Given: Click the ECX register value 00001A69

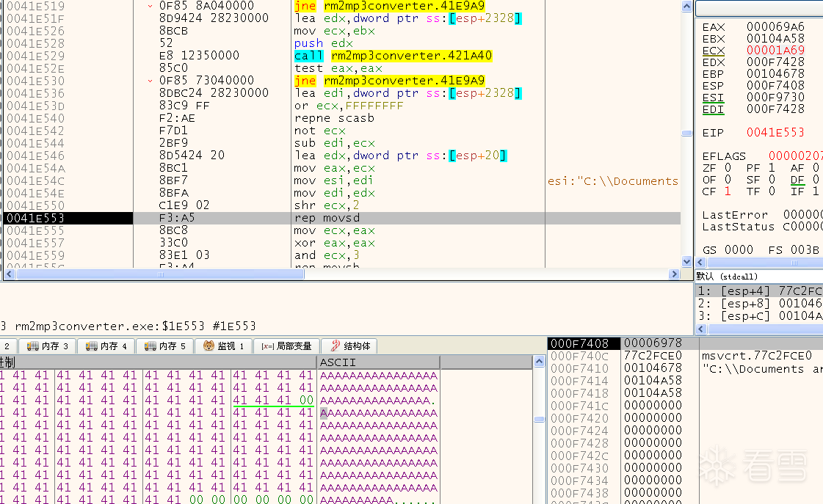Looking at the screenshot, I should pos(775,51).
